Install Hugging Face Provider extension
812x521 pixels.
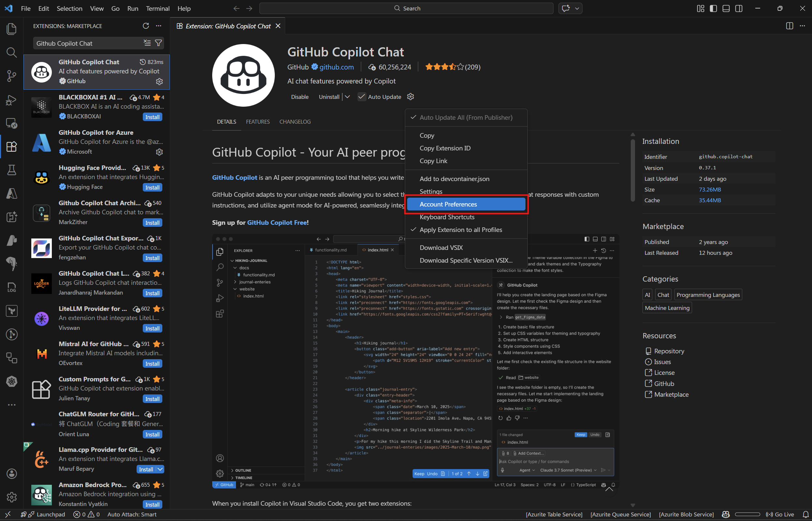(x=153, y=188)
